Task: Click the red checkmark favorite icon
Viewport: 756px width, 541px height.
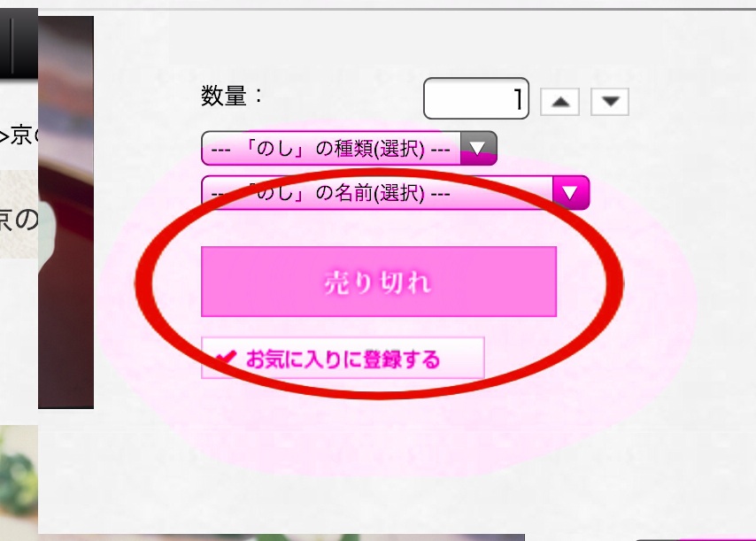Action: point(226,358)
